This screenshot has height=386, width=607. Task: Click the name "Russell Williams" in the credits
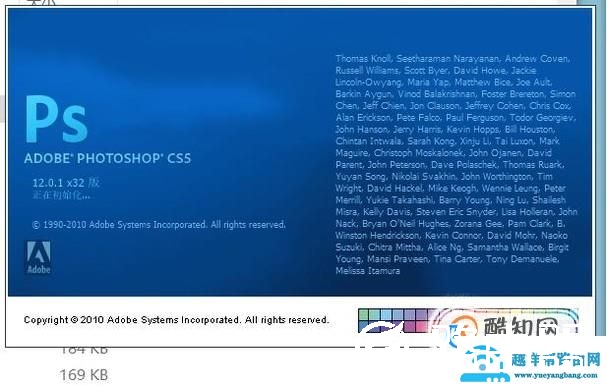367,70
